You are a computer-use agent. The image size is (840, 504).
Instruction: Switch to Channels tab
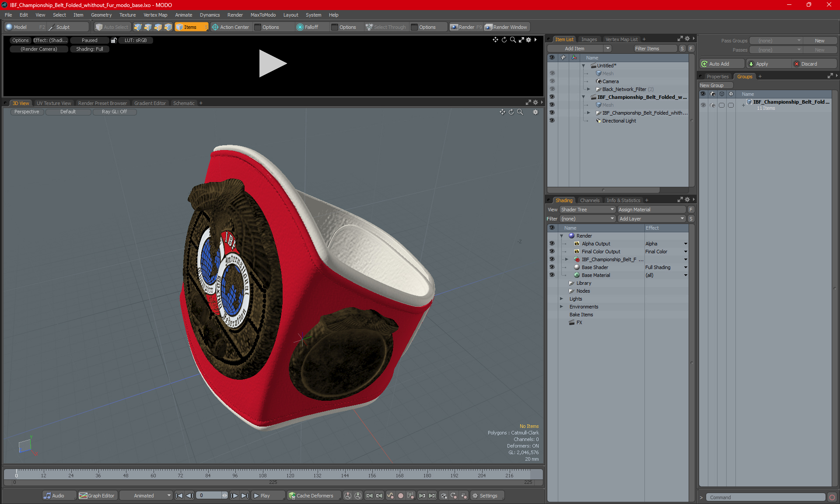(x=589, y=200)
